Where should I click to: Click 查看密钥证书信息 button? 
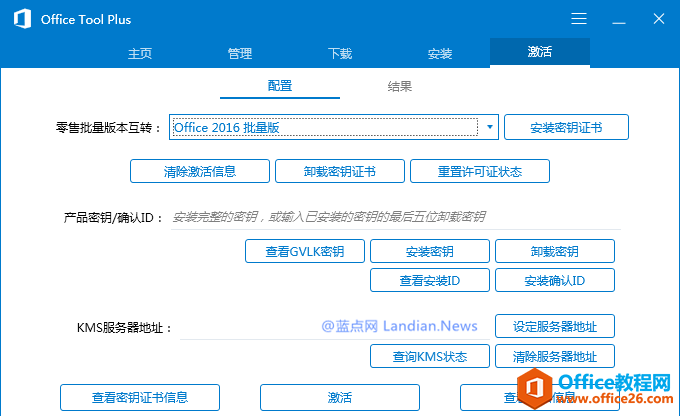pyautogui.click(x=140, y=397)
